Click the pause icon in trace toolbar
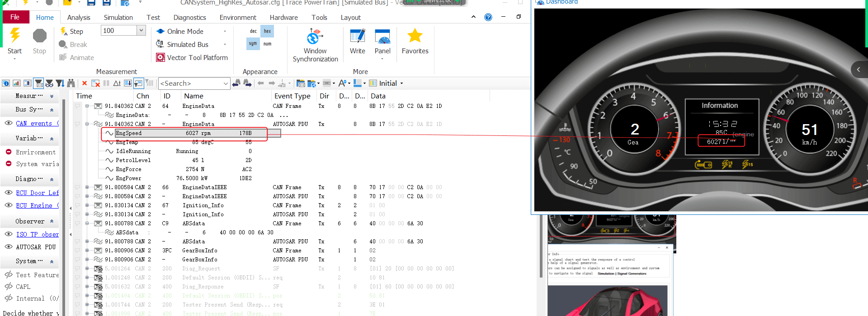This screenshot has width=868, height=316. coord(106,83)
